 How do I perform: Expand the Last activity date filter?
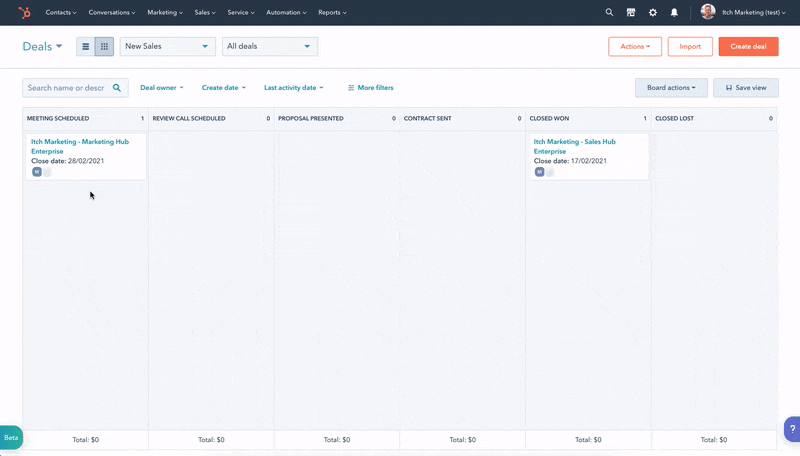[x=293, y=88]
